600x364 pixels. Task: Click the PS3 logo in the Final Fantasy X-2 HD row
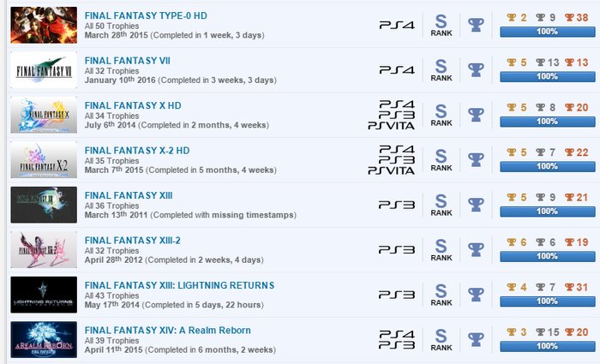(397, 160)
